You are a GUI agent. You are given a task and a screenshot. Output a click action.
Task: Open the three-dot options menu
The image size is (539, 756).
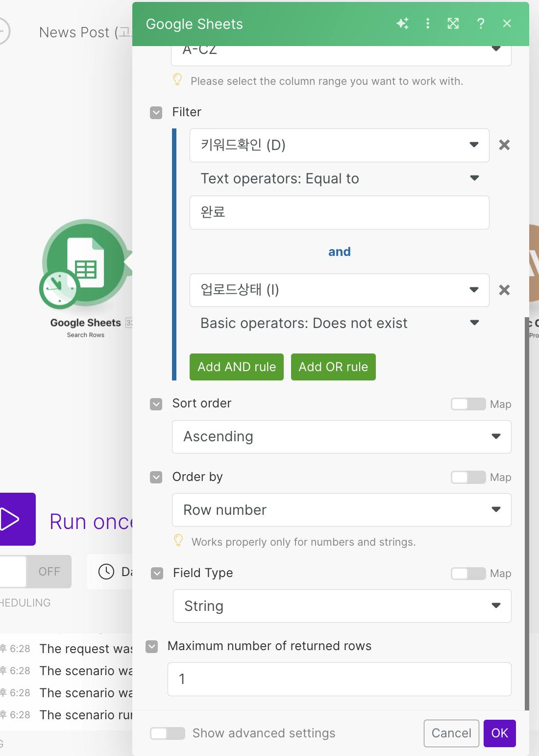pos(428,24)
